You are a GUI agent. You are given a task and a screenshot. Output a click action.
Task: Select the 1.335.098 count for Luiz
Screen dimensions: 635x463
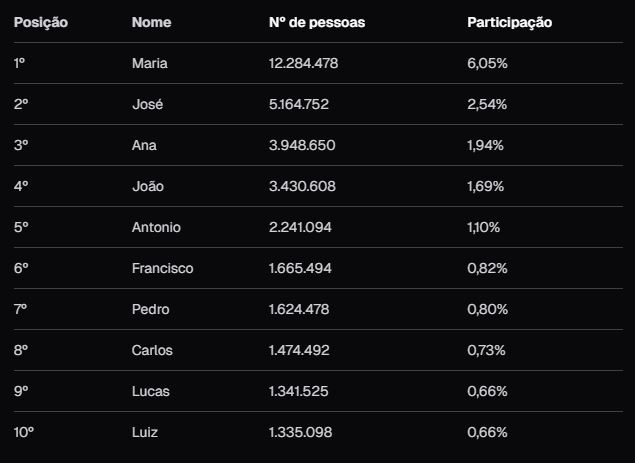pyautogui.click(x=300, y=432)
